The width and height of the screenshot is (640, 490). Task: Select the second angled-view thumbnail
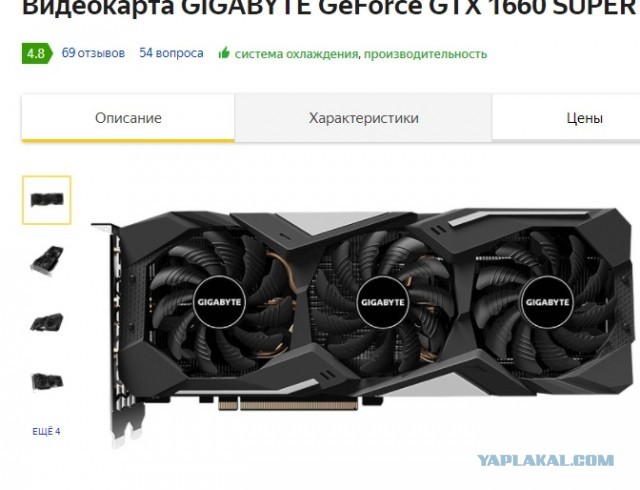click(x=47, y=260)
